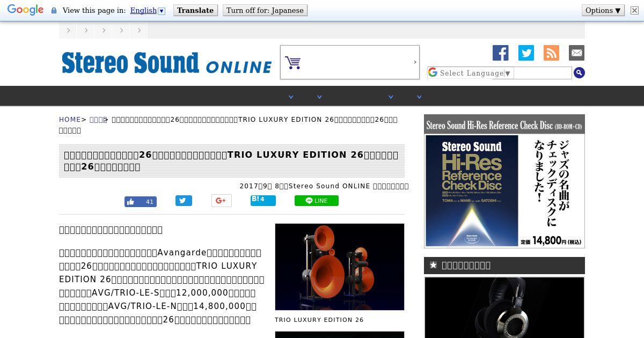Screen dimensions: 644x338
Task: Go to HOME breadcrumb link
Action: pyautogui.click(x=70, y=120)
